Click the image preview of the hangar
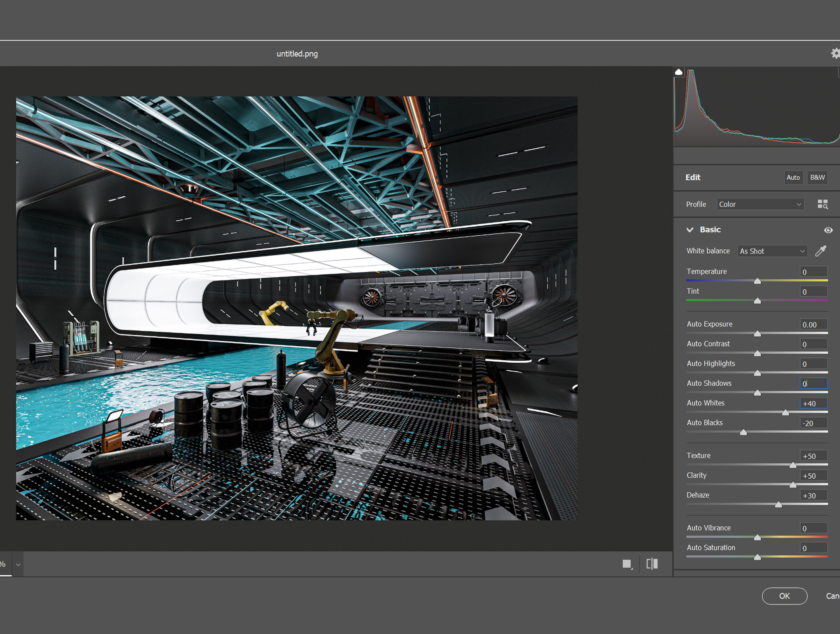The height and width of the screenshot is (634, 840). click(297, 308)
